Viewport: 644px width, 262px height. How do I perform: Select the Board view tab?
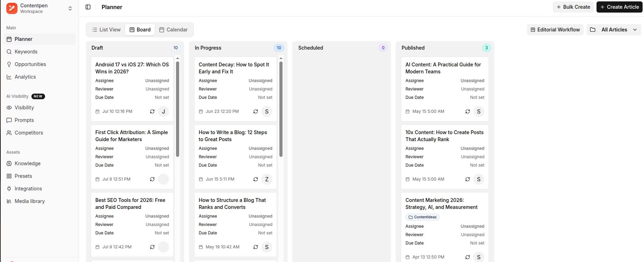[x=140, y=30]
